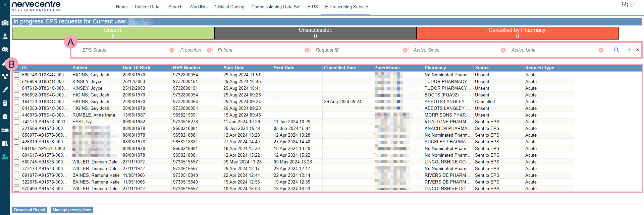Click the clipboard icon in the sidebar
The width and height of the screenshot is (644, 215).
click(5, 117)
